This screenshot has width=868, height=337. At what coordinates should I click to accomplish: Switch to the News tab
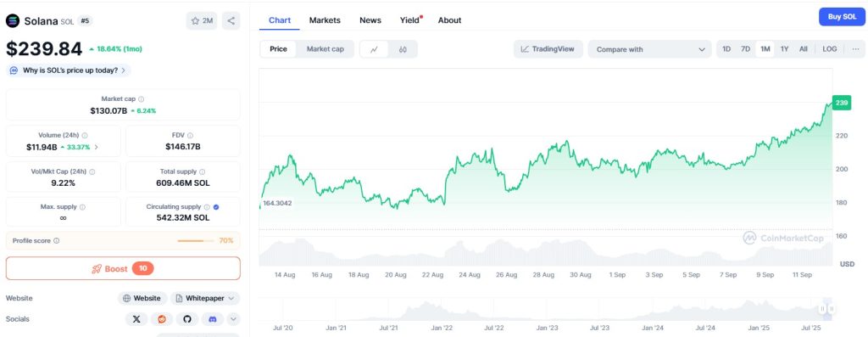370,20
